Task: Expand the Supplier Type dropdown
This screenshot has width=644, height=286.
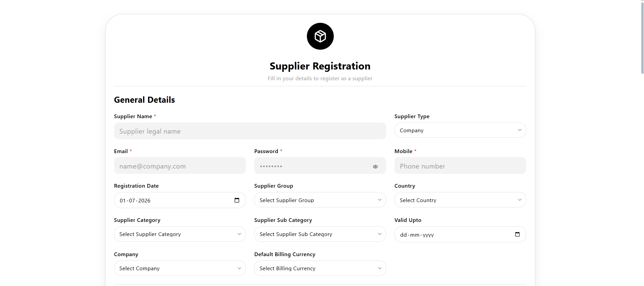Action: coord(460,130)
